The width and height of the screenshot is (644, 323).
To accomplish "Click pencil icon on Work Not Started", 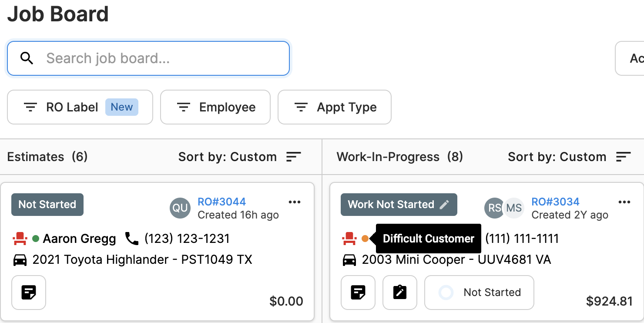I will [444, 205].
